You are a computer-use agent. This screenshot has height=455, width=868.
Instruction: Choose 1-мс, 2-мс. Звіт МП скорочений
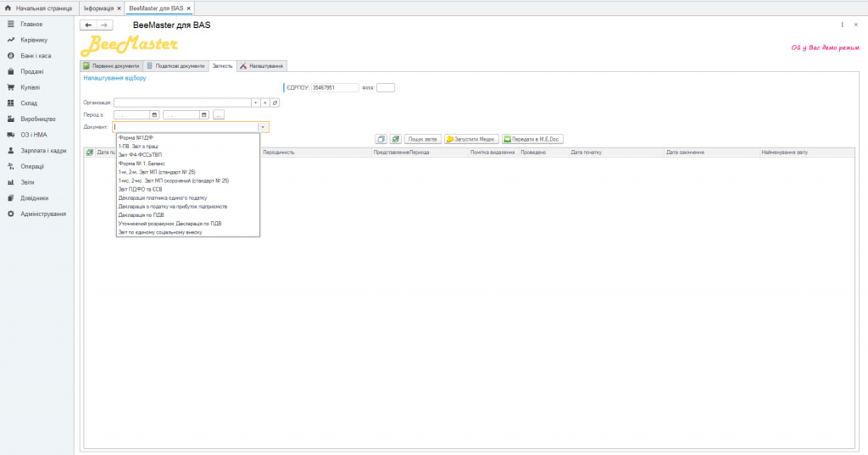pyautogui.click(x=187, y=180)
